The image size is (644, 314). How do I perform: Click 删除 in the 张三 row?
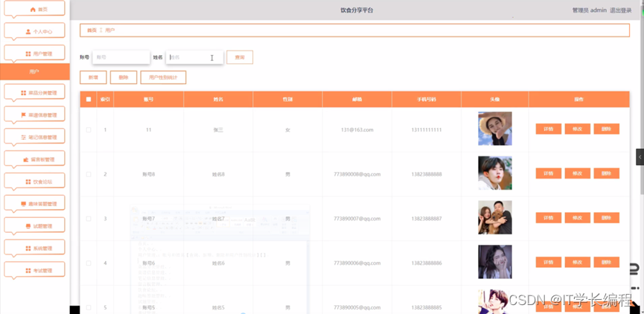click(607, 129)
